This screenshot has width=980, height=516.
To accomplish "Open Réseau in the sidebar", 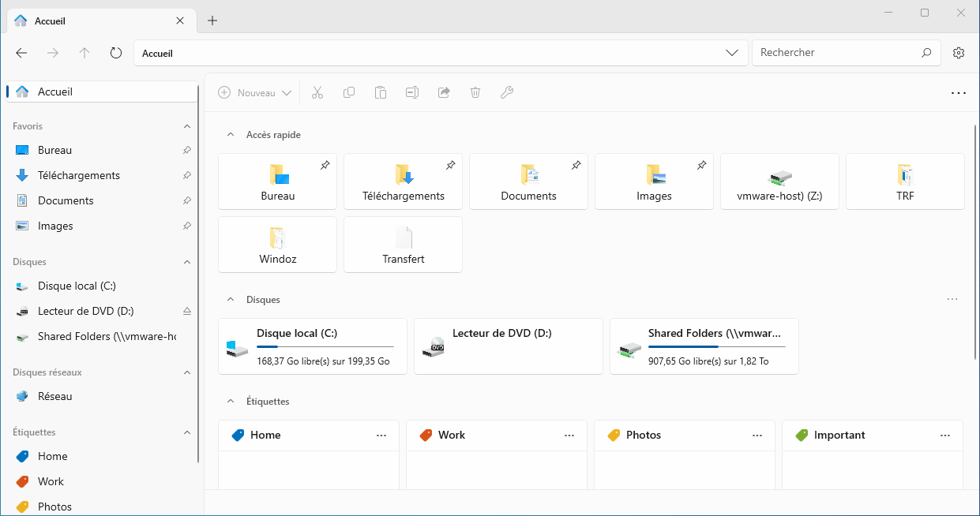I will [x=54, y=397].
